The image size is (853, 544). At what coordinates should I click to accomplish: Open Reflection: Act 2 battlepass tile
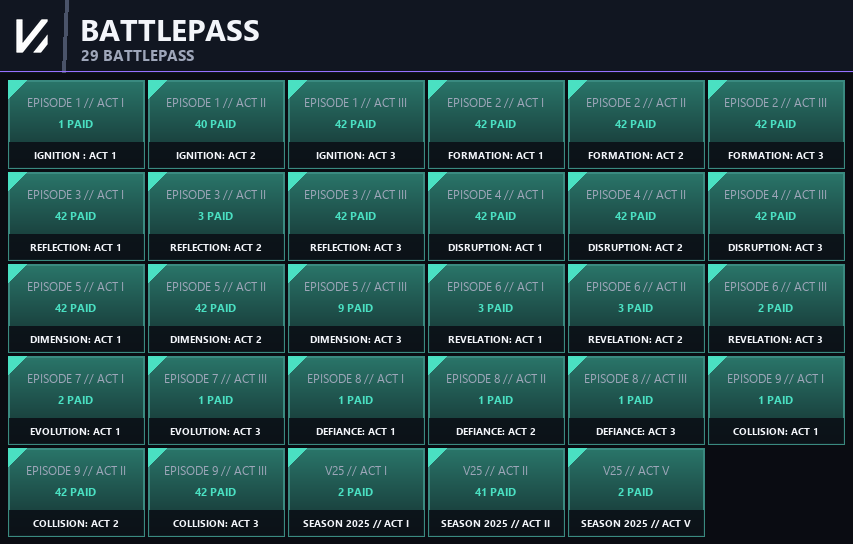tap(216, 217)
